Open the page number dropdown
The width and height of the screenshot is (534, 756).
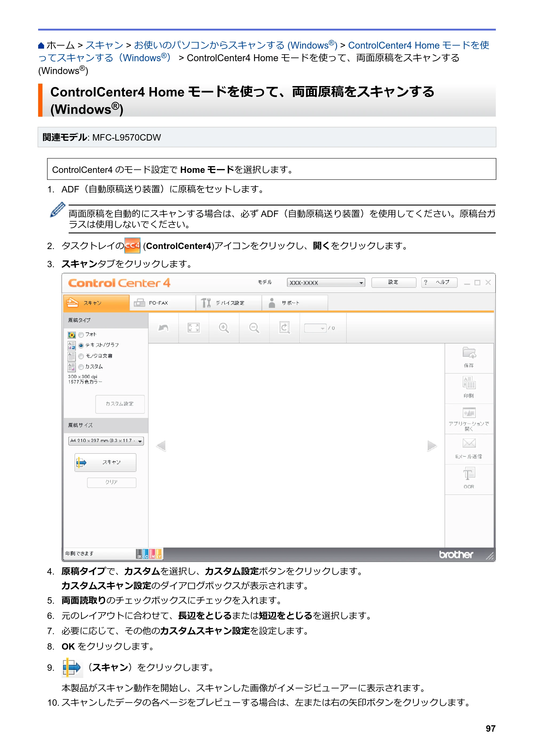click(x=315, y=328)
